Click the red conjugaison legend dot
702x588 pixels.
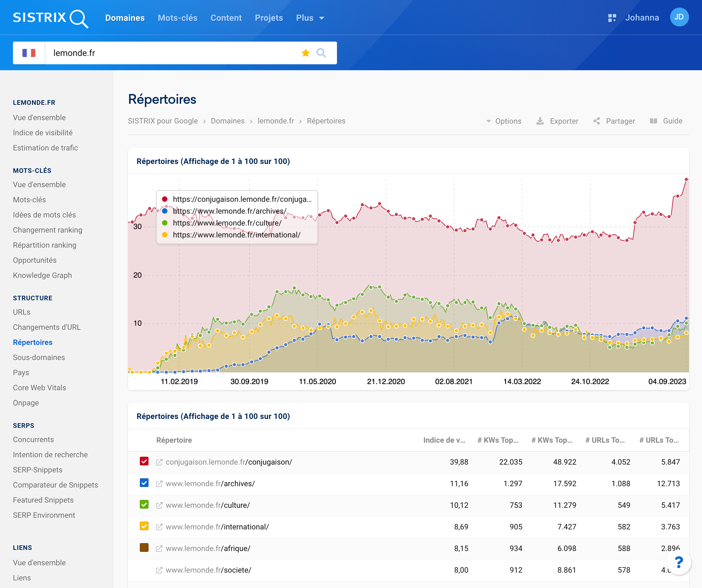(x=164, y=199)
